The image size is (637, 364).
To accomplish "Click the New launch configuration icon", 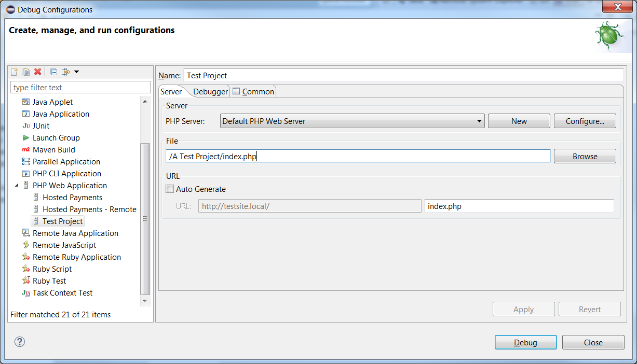I will tap(15, 72).
